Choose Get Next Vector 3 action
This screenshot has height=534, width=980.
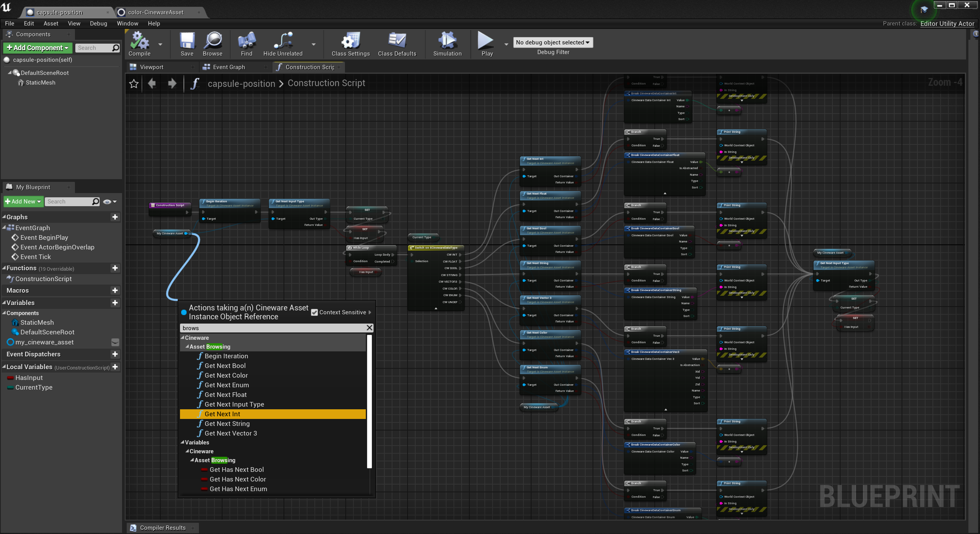click(273, 433)
